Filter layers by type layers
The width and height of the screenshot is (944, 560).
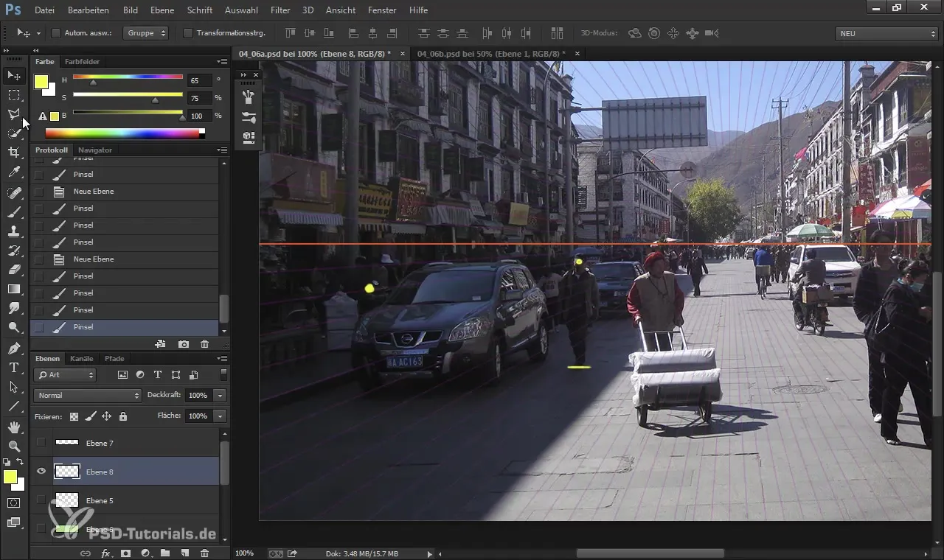point(158,375)
